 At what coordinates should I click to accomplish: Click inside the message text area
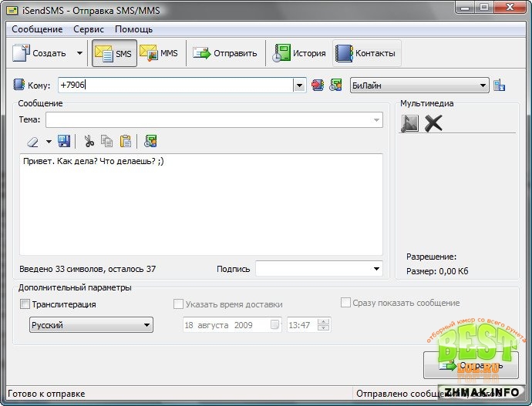pyautogui.click(x=201, y=204)
